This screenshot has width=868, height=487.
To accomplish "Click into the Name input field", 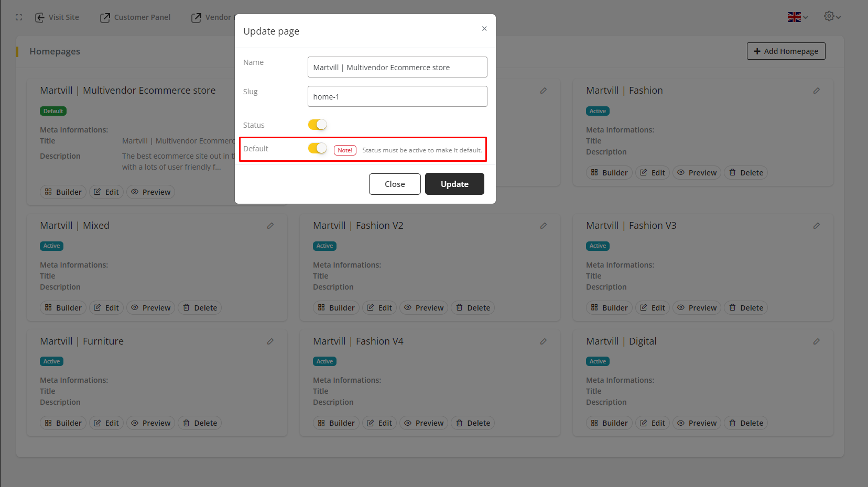I will point(397,68).
